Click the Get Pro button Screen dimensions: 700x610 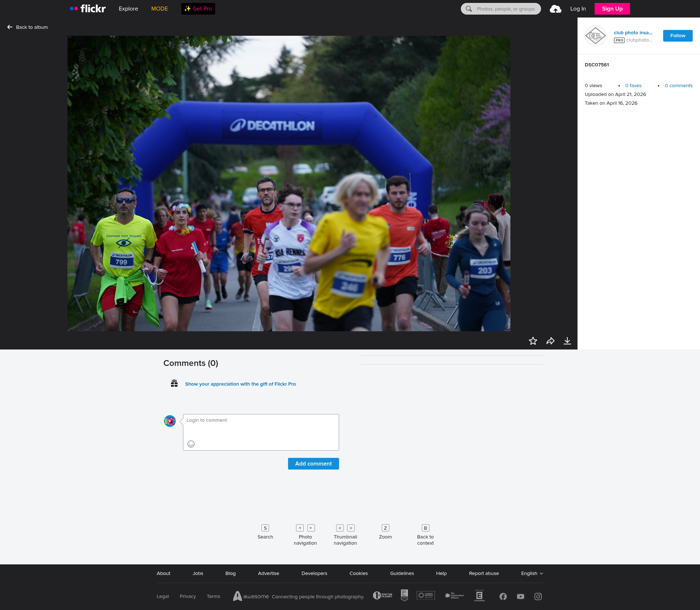pyautogui.click(x=198, y=9)
